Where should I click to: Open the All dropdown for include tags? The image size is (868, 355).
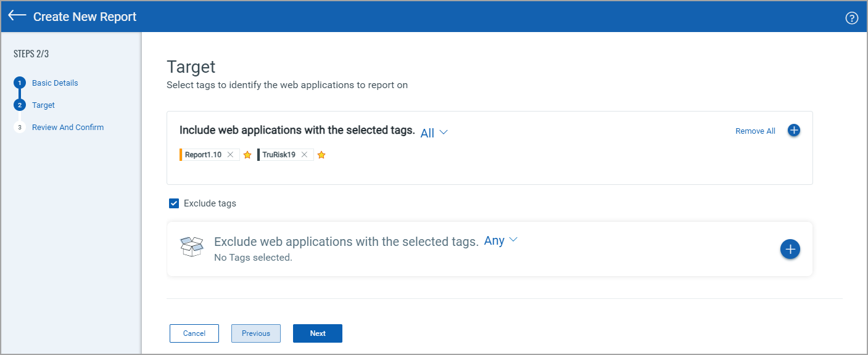click(434, 133)
